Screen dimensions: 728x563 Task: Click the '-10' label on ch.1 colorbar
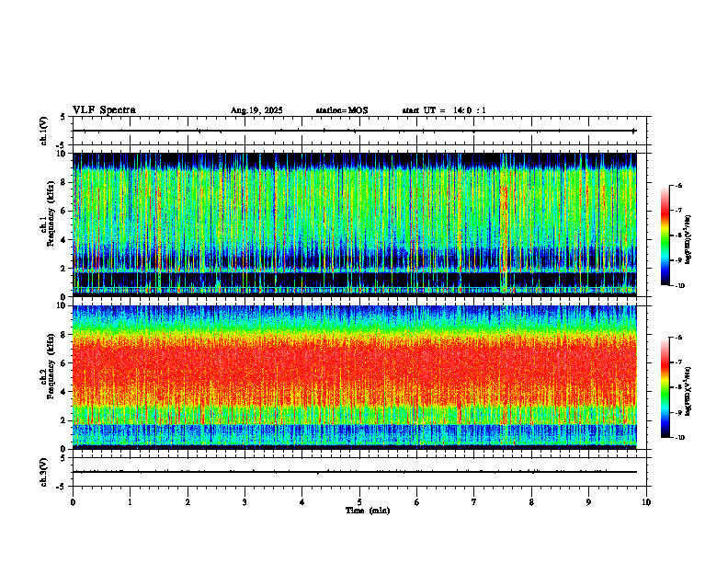[x=679, y=286]
